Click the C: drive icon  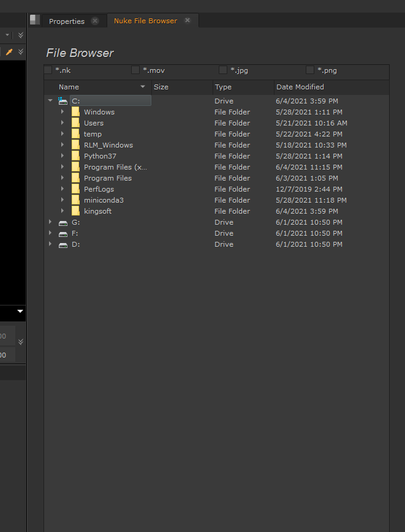62,101
